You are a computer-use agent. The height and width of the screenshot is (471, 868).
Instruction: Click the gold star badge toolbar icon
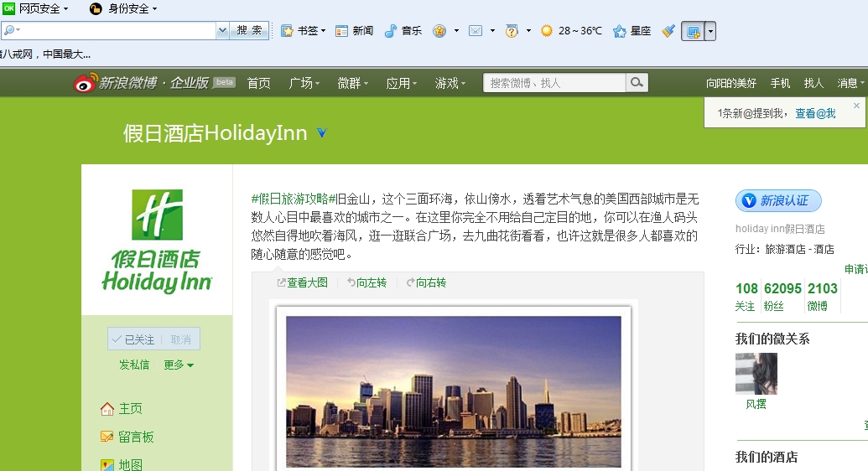tap(439, 31)
